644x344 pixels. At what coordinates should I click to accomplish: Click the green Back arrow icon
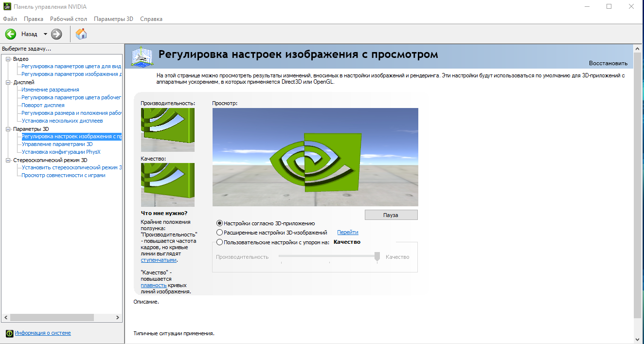click(x=10, y=34)
